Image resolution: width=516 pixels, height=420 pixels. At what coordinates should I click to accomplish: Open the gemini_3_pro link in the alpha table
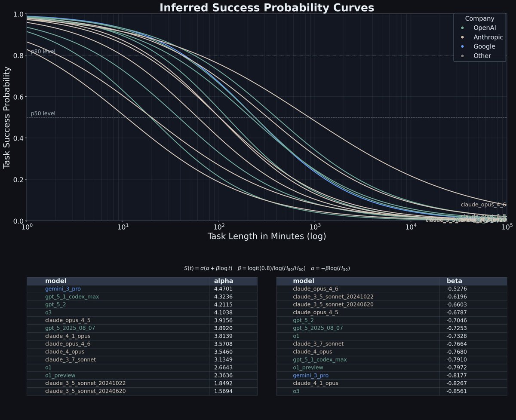click(x=62, y=289)
